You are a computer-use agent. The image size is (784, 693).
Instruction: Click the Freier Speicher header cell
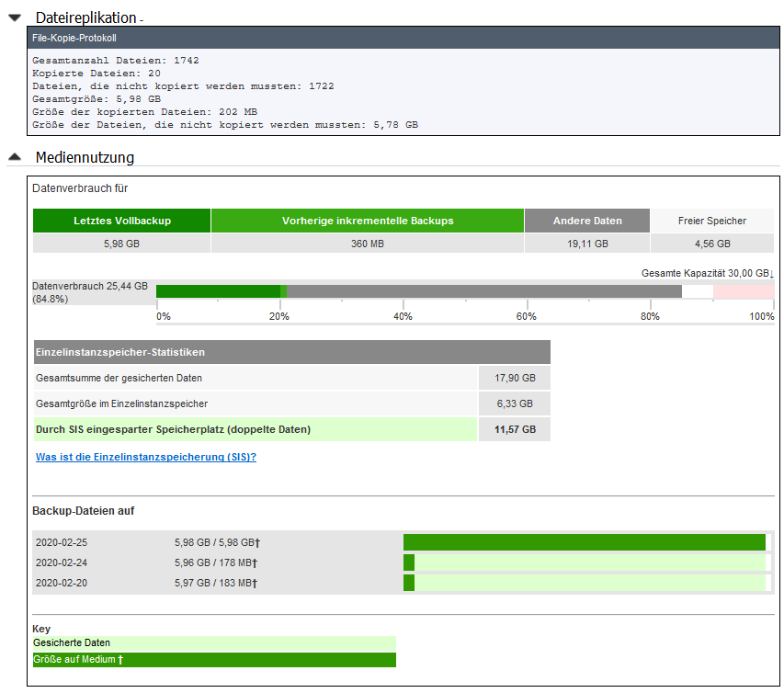pos(712,221)
